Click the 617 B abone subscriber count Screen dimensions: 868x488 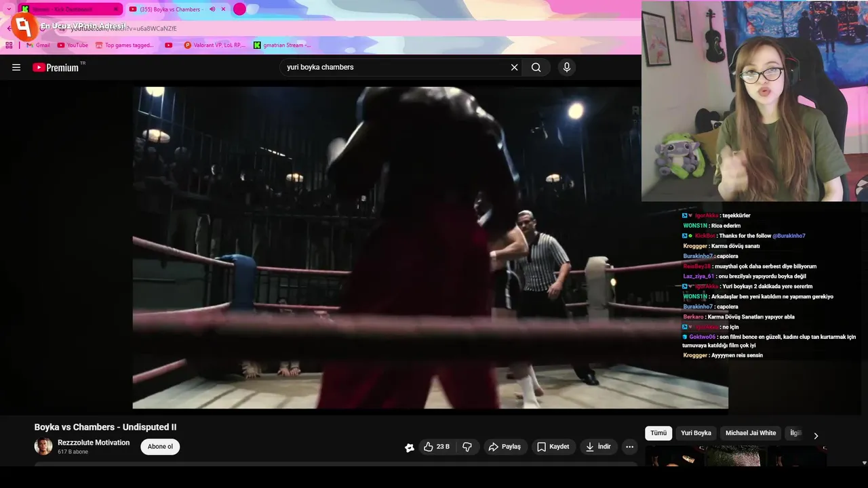[73, 452]
